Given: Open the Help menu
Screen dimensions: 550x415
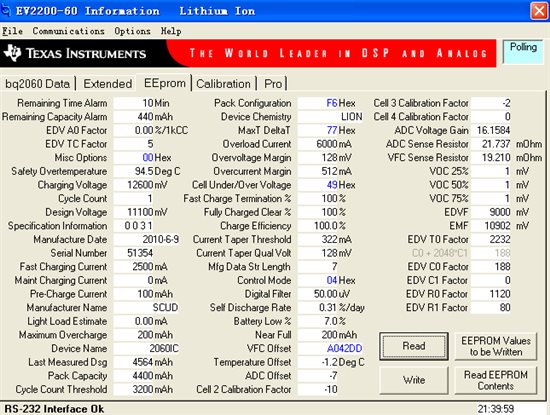Looking at the screenshot, I should click(x=171, y=31).
